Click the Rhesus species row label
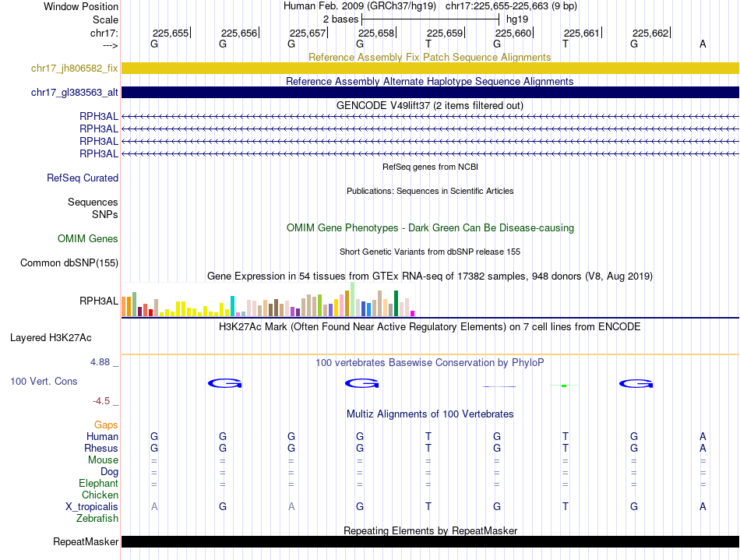740x560 pixels. tap(101, 448)
